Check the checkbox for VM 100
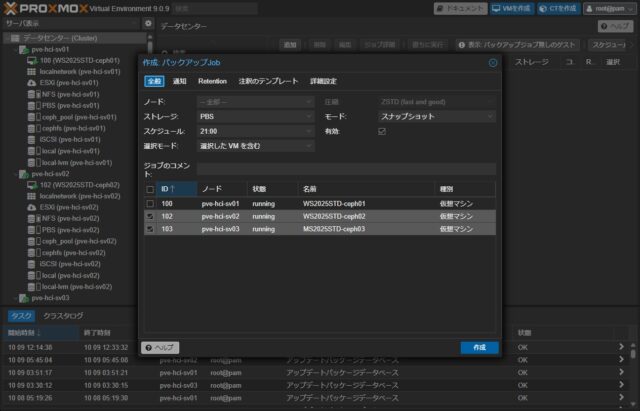 (150, 203)
